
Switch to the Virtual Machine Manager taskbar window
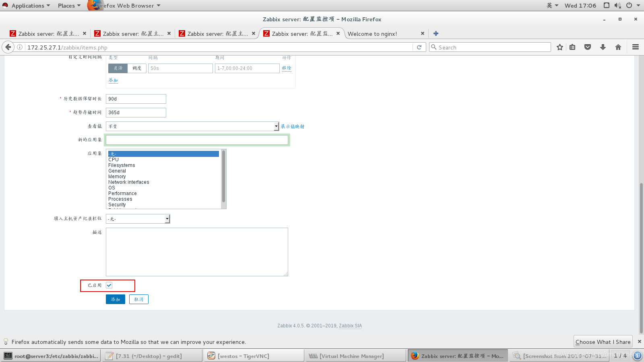pyautogui.click(x=355, y=356)
